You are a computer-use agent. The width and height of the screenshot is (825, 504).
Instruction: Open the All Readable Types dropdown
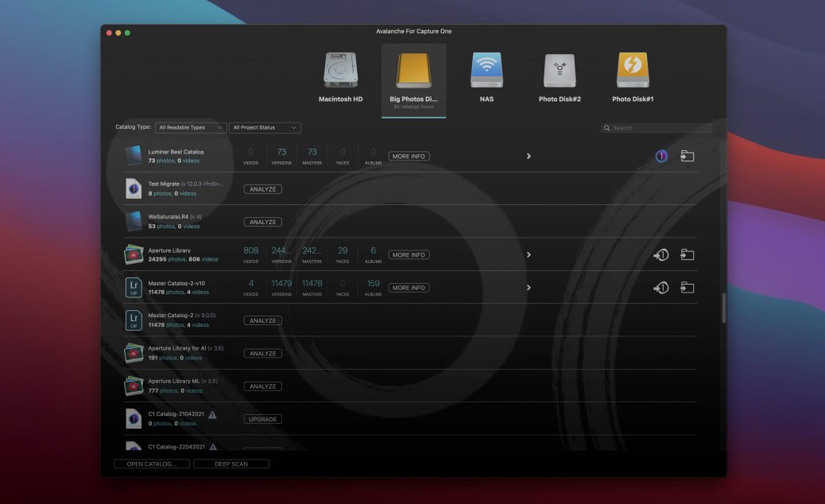[191, 127]
